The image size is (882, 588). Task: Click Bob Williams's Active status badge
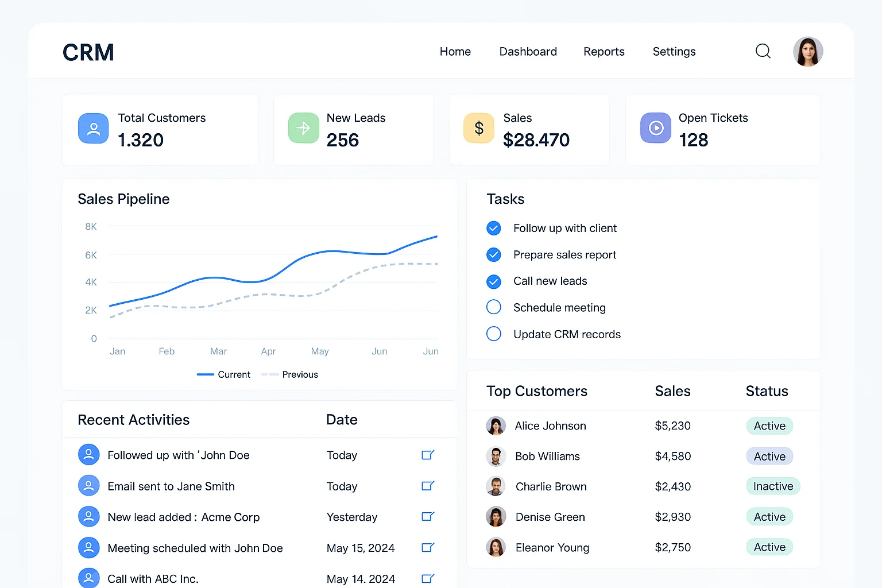[x=769, y=456]
